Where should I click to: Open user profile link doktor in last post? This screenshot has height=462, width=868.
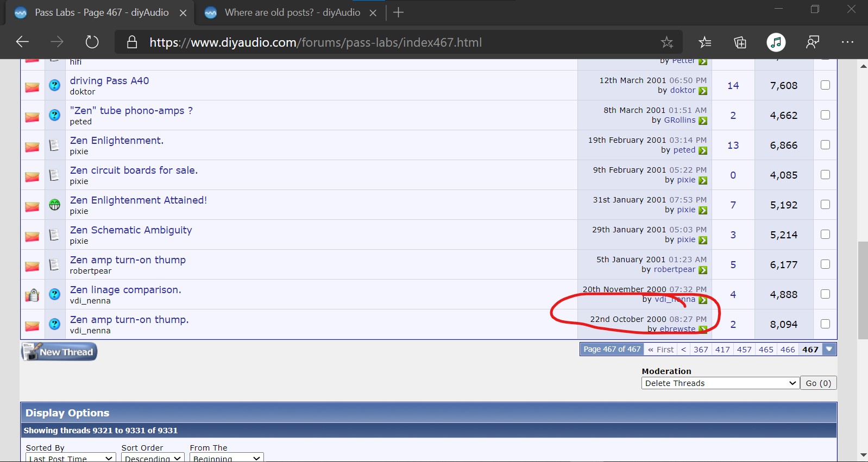tap(683, 90)
